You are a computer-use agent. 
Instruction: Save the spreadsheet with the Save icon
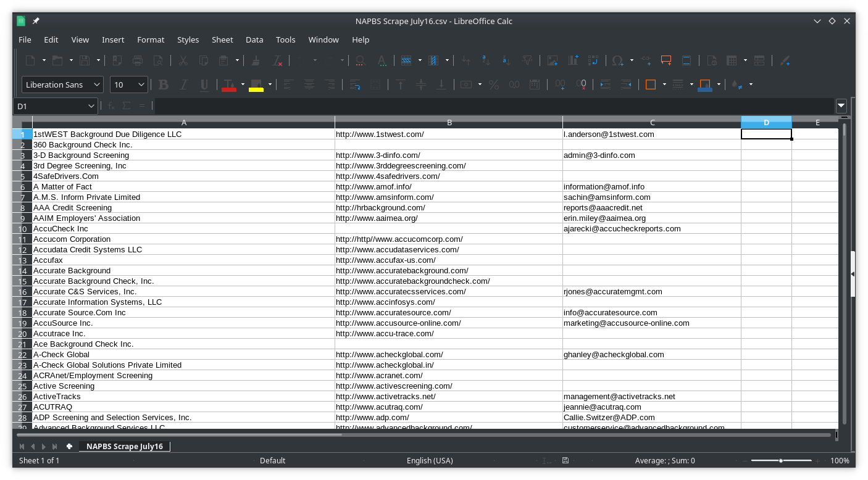coord(85,60)
